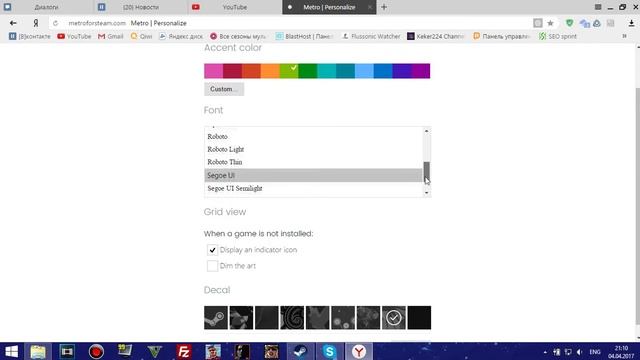640x360 pixels.
Task: Switch to Steam in the taskbar
Action: (301, 351)
